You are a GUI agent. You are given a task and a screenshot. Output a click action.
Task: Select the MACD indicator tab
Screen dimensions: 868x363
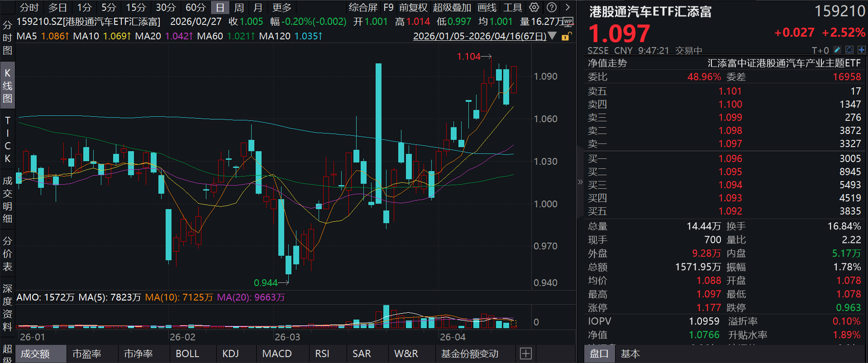277,353
